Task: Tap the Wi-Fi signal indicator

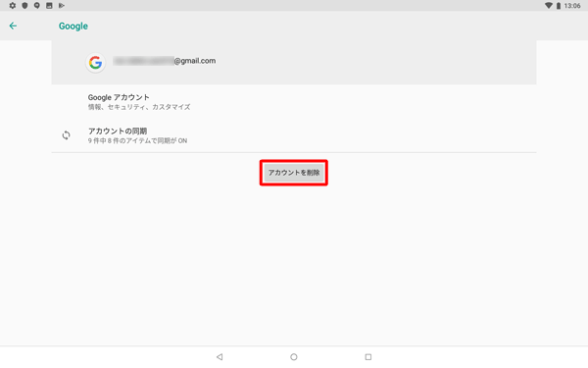Action: click(x=548, y=6)
